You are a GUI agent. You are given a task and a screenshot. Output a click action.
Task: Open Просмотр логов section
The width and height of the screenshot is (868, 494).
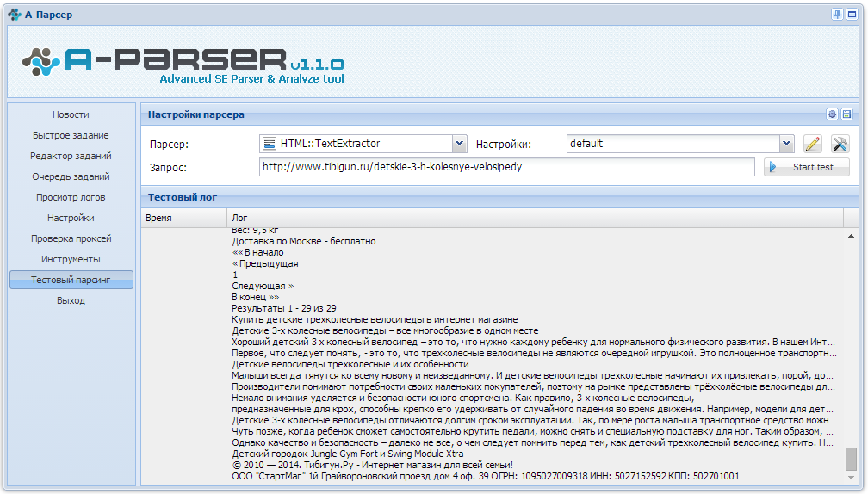pyautogui.click(x=71, y=197)
